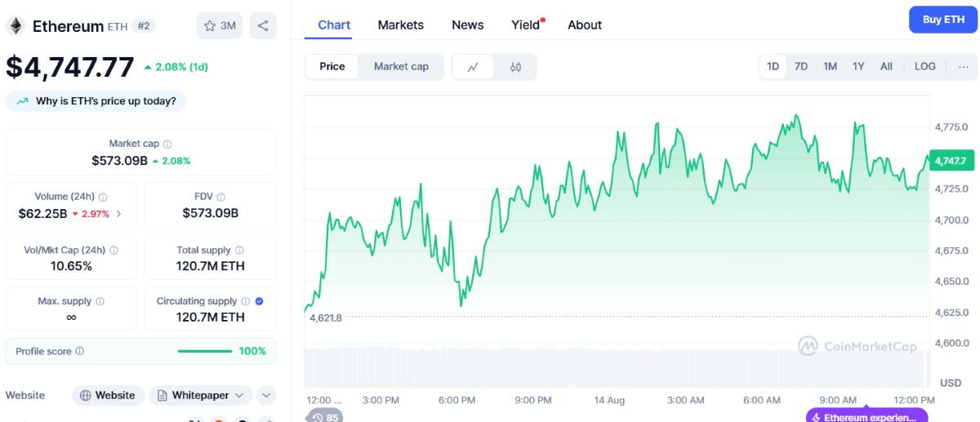Click the $4,747.77 headline price

(70, 67)
